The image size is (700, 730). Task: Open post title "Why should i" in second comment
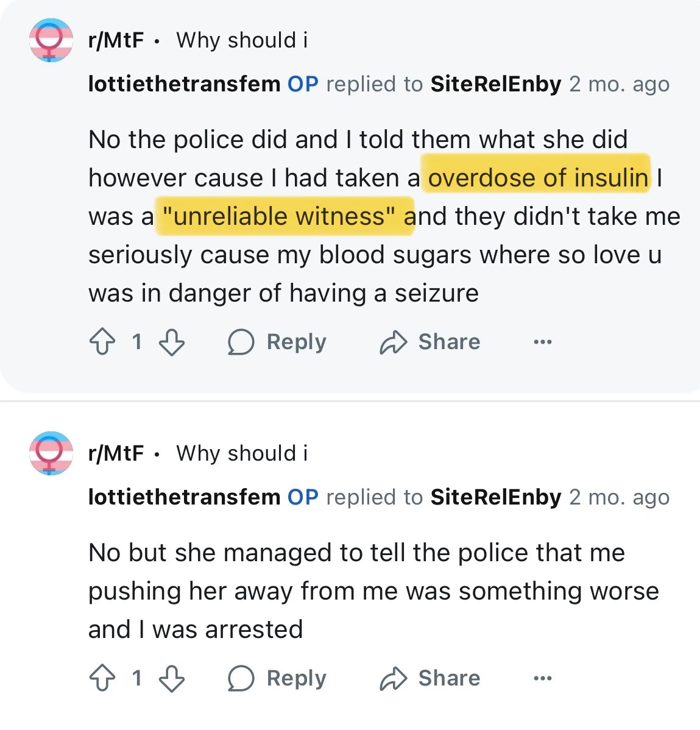pyautogui.click(x=242, y=453)
